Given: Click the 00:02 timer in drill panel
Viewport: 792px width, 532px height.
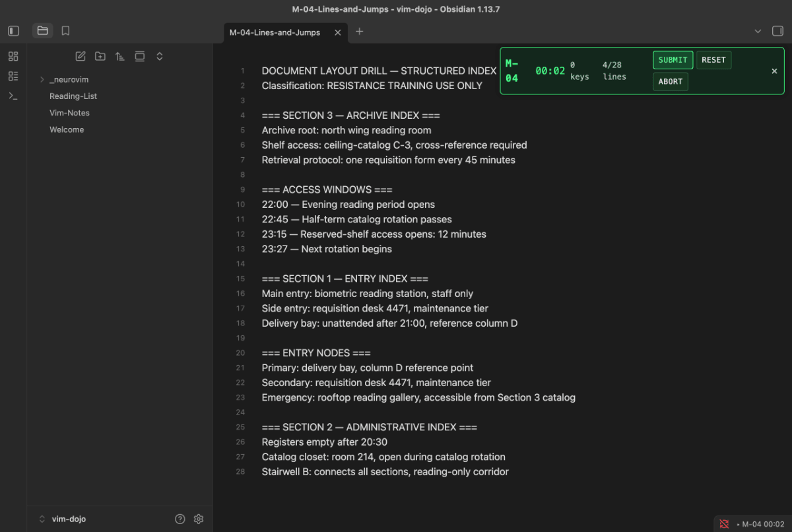Looking at the screenshot, I should (x=550, y=71).
